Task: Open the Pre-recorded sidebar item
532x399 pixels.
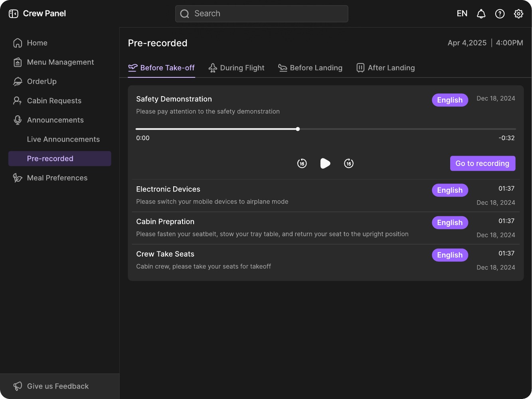Action: click(x=60, y=158)
